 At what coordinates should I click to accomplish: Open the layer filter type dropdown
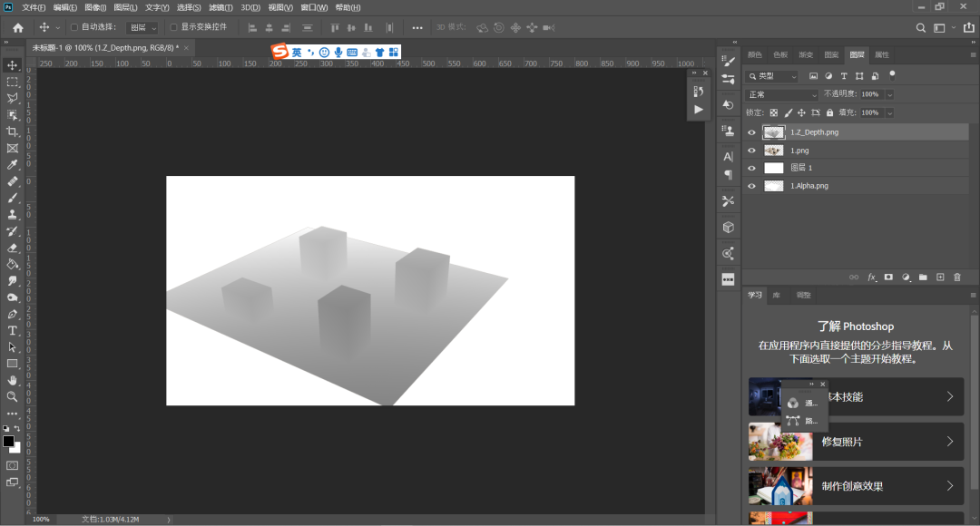click(x=772, y=76)
